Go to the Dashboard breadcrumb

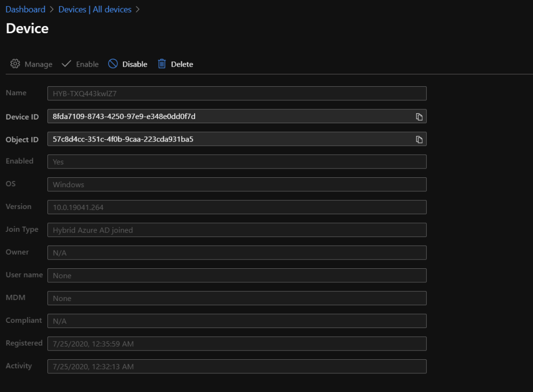point(26,9)
